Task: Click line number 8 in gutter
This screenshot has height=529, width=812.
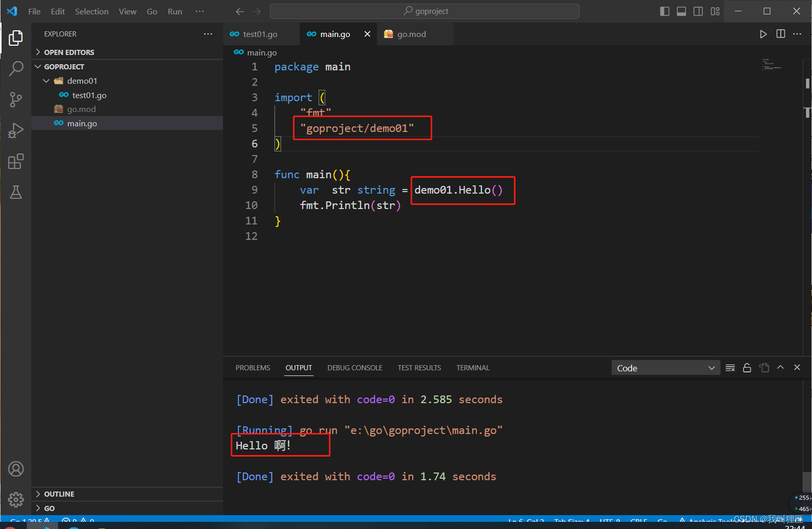Action: point(254,175)
